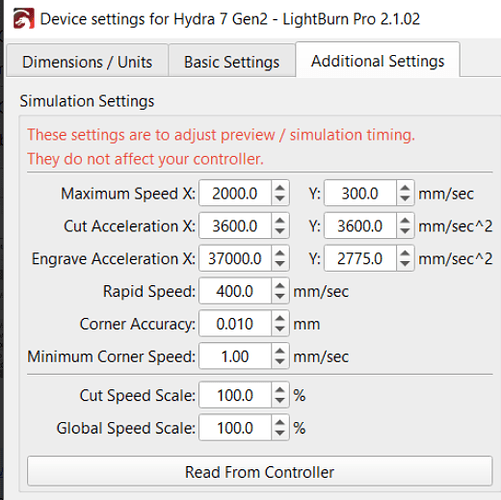Lower Engrave Acceleration X using down arrow
501x500 pixels.
point(280,264)
